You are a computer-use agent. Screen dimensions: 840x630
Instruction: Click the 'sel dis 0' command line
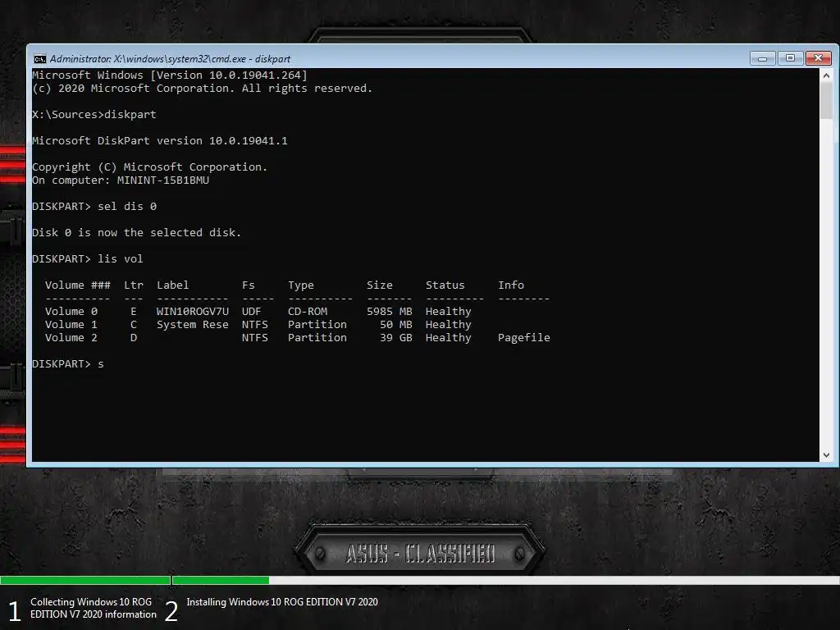94,206
